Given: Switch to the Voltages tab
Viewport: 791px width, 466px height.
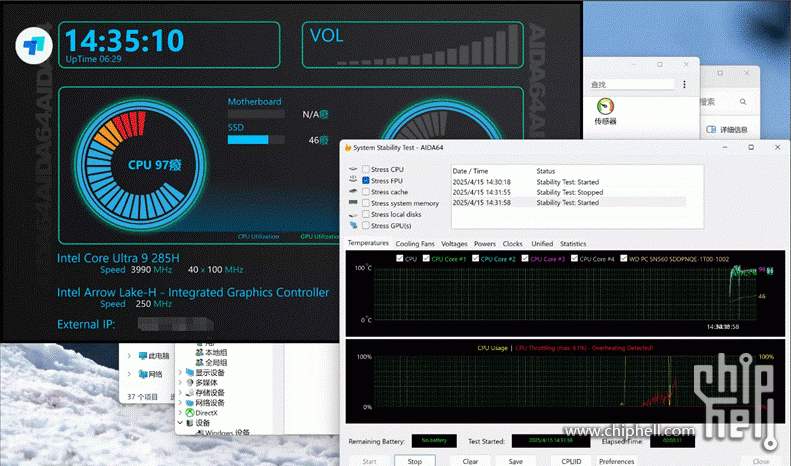Looking at the screenshot, I should pos(454,244).
